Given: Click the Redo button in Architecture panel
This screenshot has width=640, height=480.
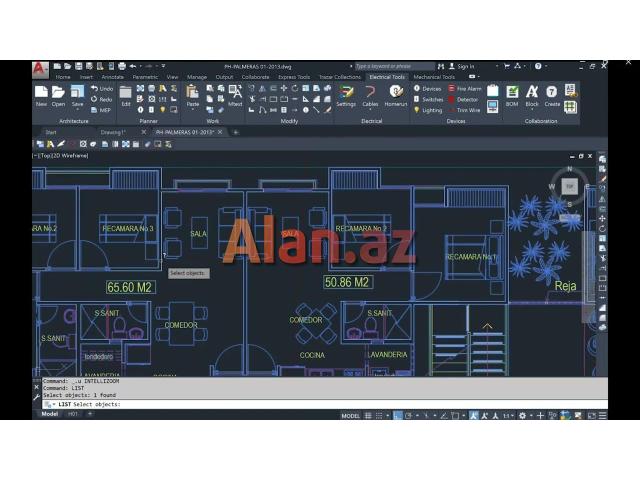Looking at the screenshot, I should (x=102, y=99).
